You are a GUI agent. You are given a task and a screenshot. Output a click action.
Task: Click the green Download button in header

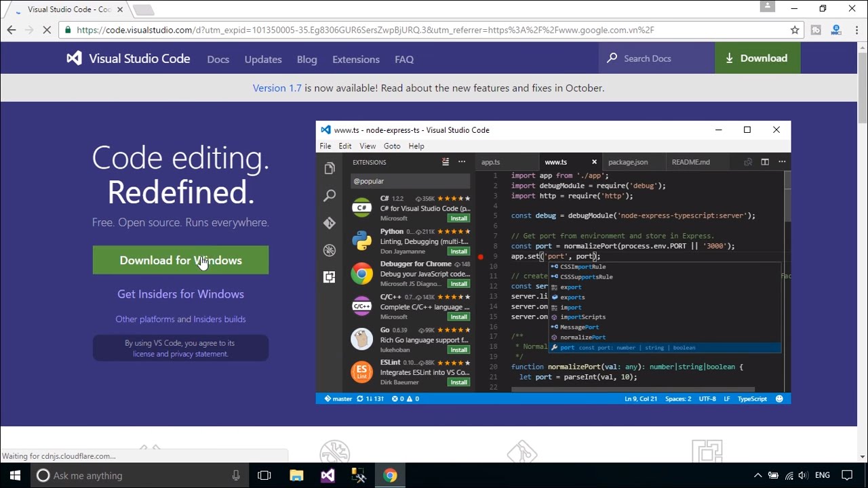click(x=757, y=58)
